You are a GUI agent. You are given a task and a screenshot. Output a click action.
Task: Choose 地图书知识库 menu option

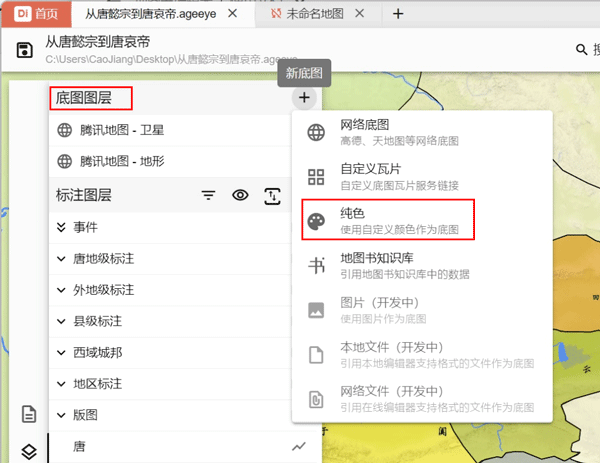pyautogui.click(x=422, y=265)
